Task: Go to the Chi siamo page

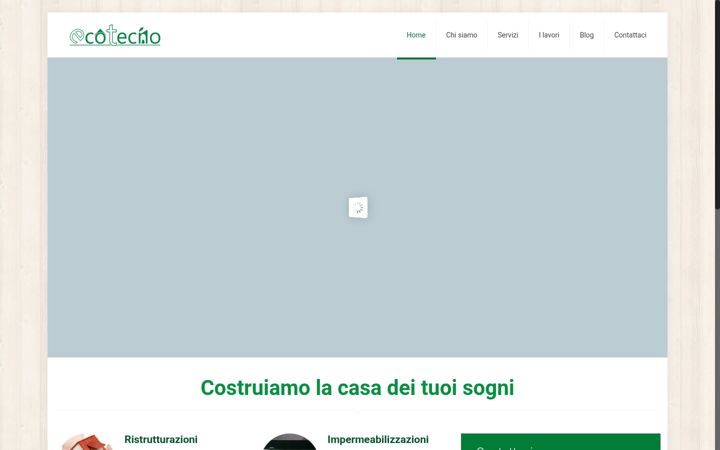Action: [x=461, y=35]
